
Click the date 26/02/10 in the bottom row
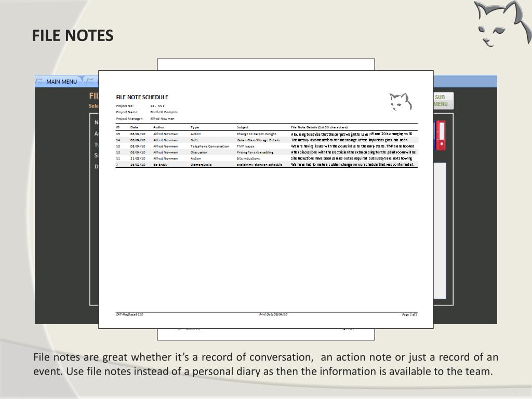point(138,165)
